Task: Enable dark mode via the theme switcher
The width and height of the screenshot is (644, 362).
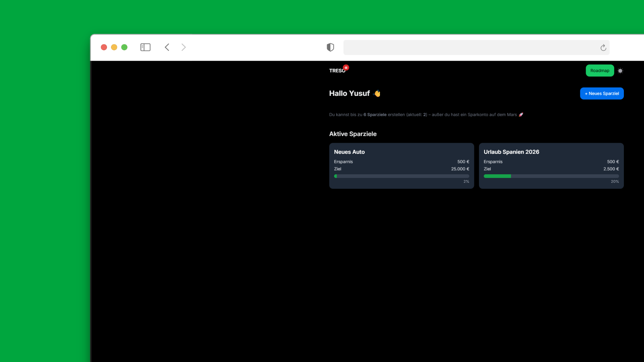Action: (x=620, y=70)
